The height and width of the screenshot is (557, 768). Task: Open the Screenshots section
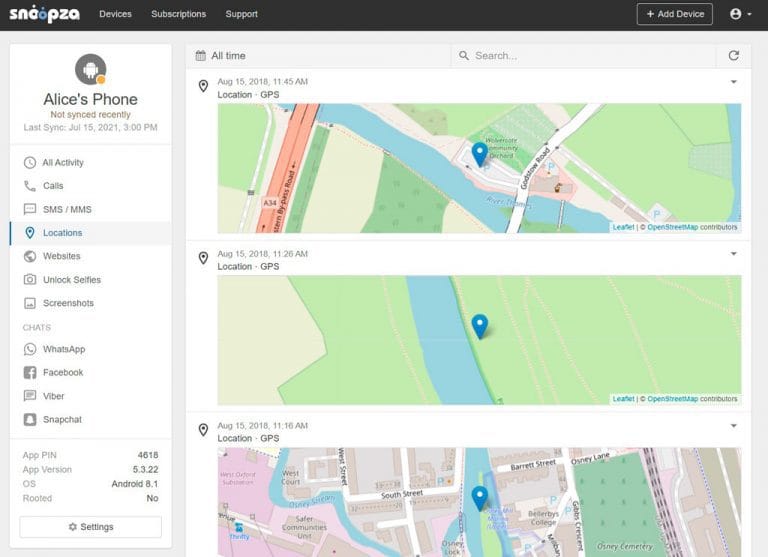pyautogui.click(x=91, y=303)
